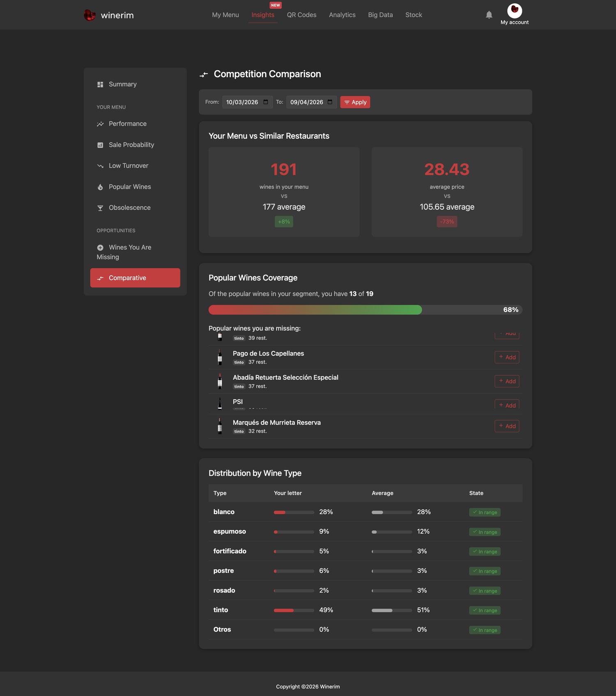The image size is (616, 696).
Task: Click tinto Average percentage bar
Action: 392,611
